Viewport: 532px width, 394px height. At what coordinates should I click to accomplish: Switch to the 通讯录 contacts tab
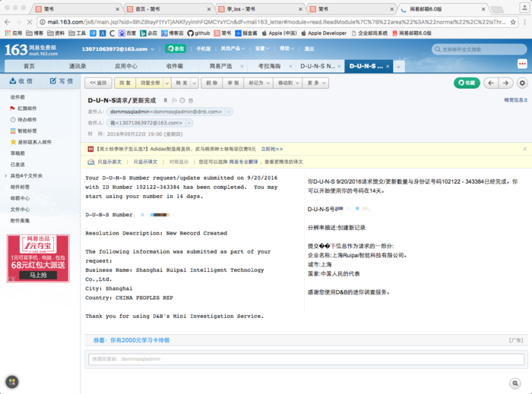click(x=78, y=66)
